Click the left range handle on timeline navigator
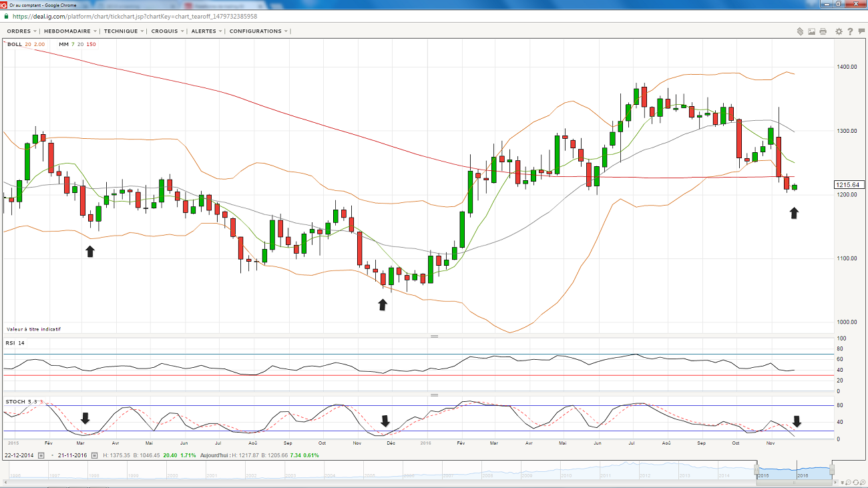868x488 pixels. coord(756,469)
